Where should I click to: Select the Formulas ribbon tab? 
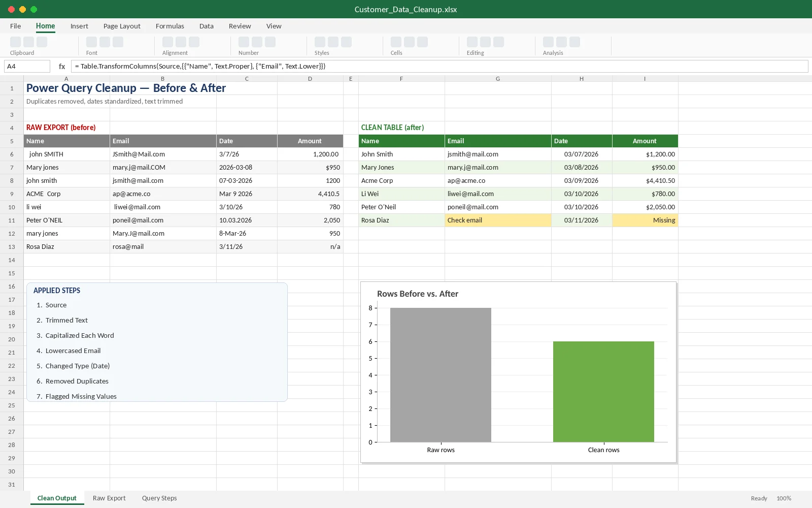coord(170,26)
